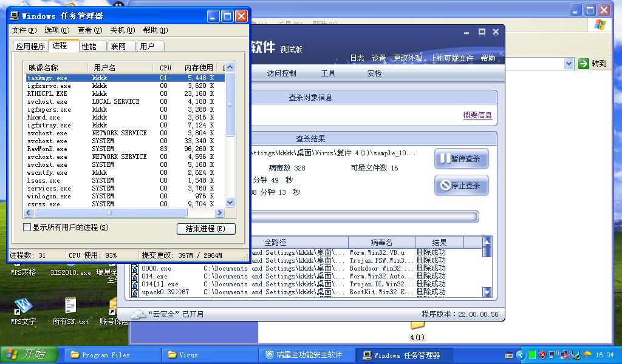This screenshot has height=364, width=622.
Task: Select lsass.exe process row
Action: 125,181
